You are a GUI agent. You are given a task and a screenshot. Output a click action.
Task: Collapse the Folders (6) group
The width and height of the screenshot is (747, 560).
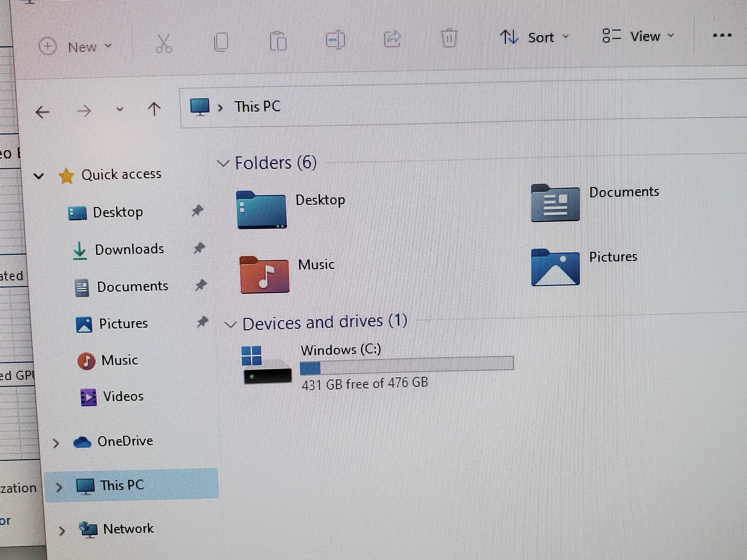point(223,163)
